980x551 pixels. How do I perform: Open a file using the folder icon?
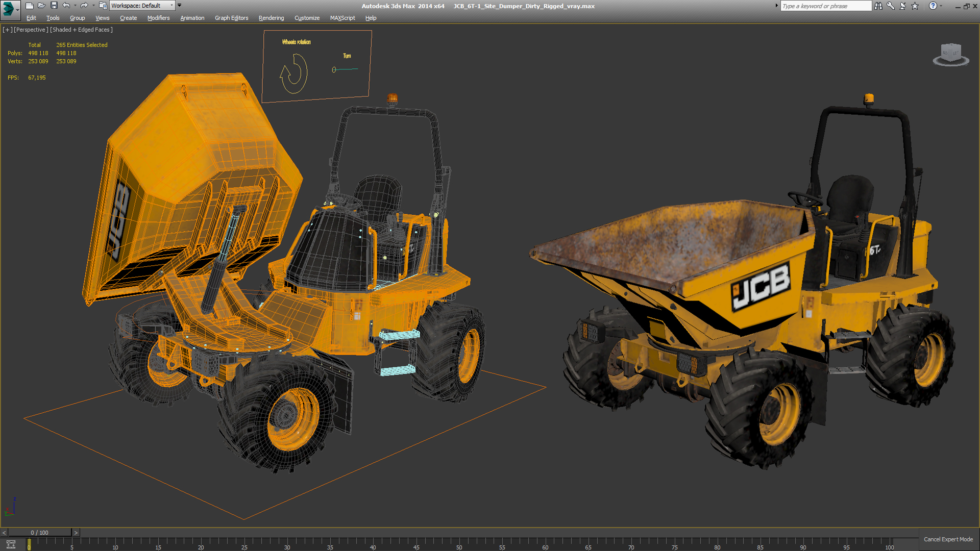point(42,6)
